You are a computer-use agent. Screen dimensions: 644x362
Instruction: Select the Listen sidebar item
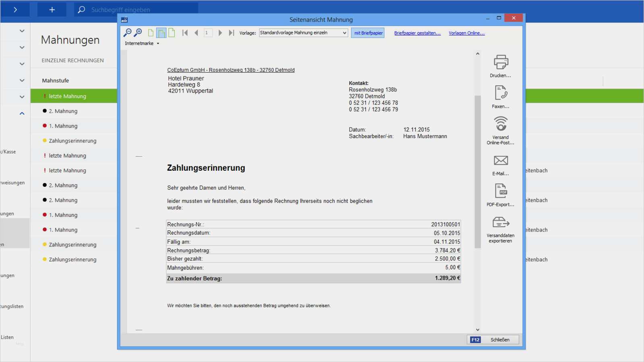7,337
